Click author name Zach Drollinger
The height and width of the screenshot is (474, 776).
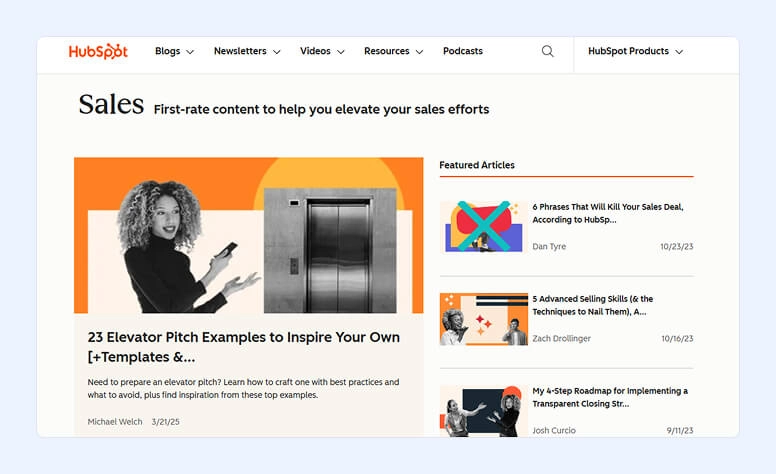(561, 338)
